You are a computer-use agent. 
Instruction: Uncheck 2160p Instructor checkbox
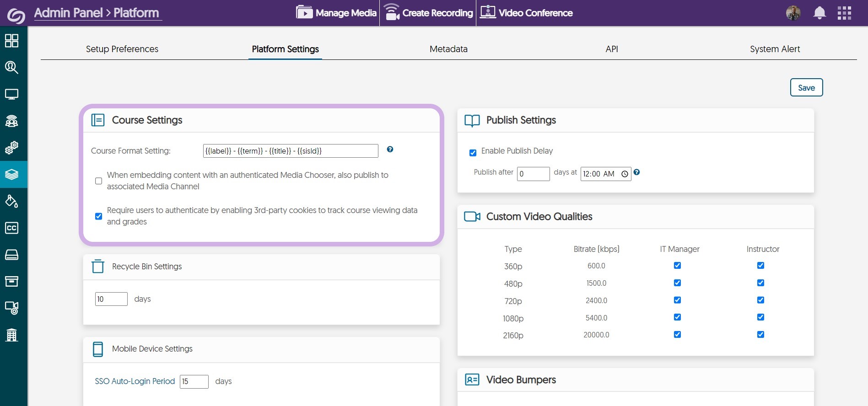(x=760, y=335)
